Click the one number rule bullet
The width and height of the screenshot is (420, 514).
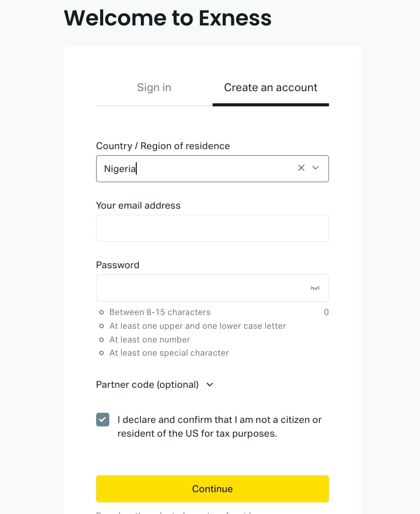(x=102, y=339)
